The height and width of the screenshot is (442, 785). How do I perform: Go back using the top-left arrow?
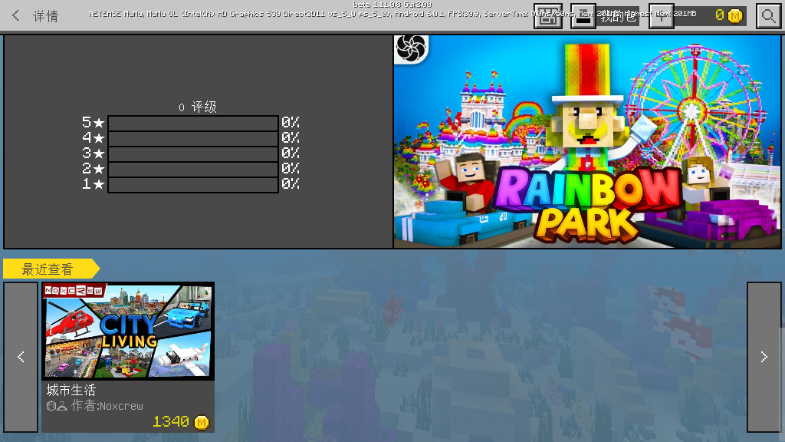coord(16,16)
